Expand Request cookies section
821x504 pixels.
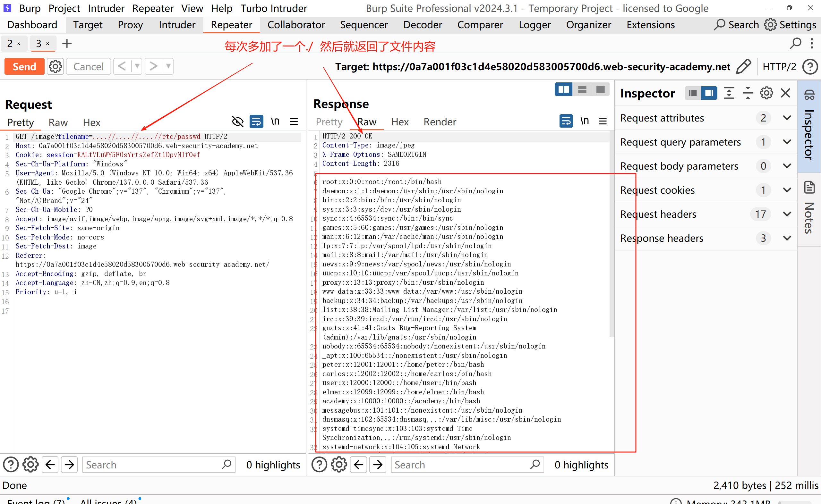787,190
